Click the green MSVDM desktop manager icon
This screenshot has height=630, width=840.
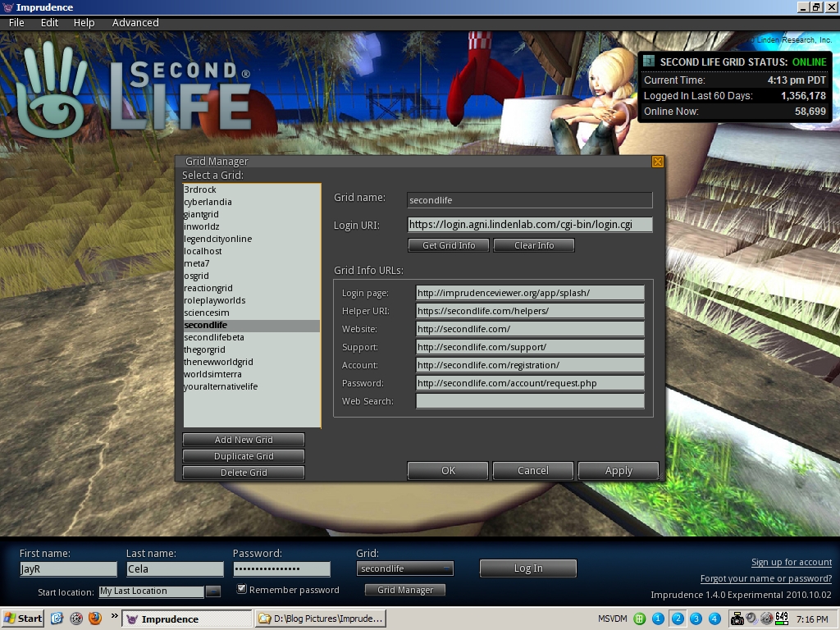pos(639,619)
